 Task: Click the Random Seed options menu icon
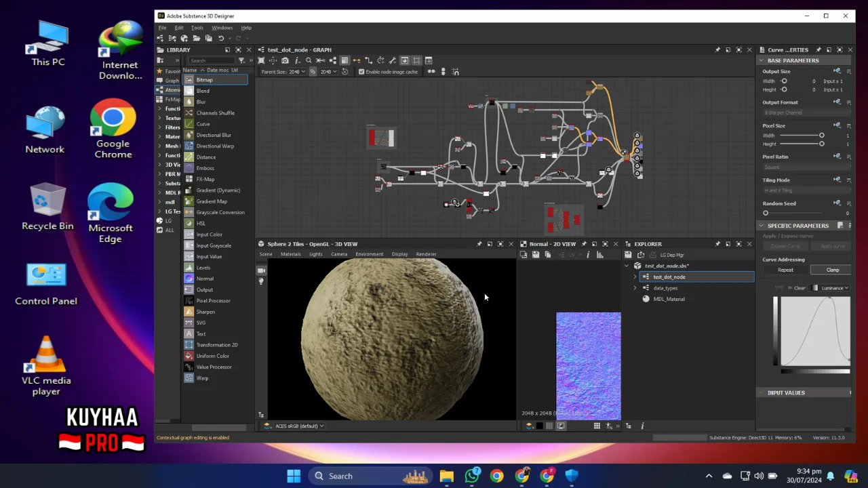click(848, 203)
